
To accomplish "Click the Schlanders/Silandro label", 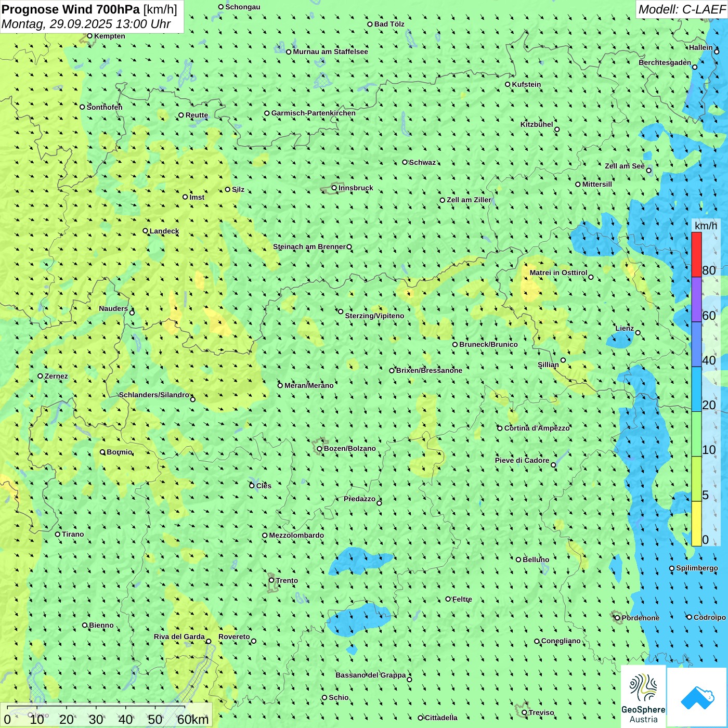I will point(154,395).
